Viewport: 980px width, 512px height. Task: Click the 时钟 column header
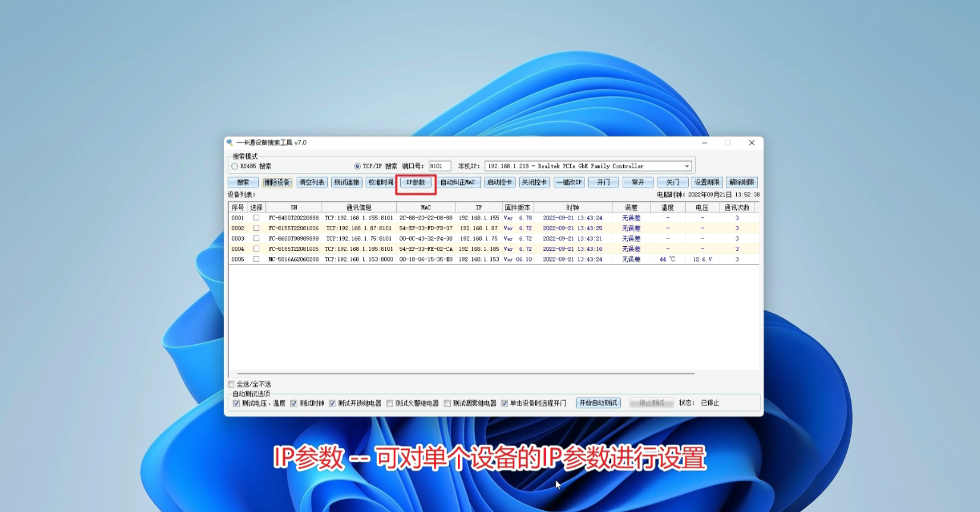[x=573, y=208]
